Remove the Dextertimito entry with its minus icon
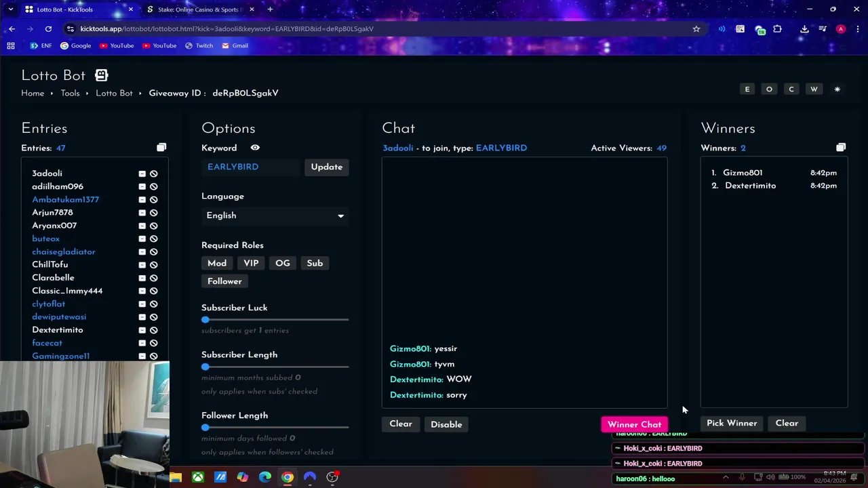 point(142,330)
